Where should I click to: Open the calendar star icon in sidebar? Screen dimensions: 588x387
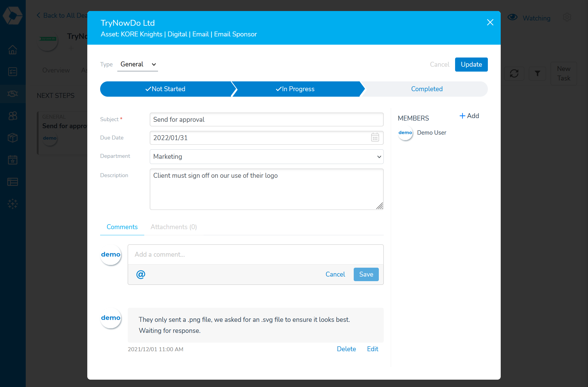click(13, 160)
